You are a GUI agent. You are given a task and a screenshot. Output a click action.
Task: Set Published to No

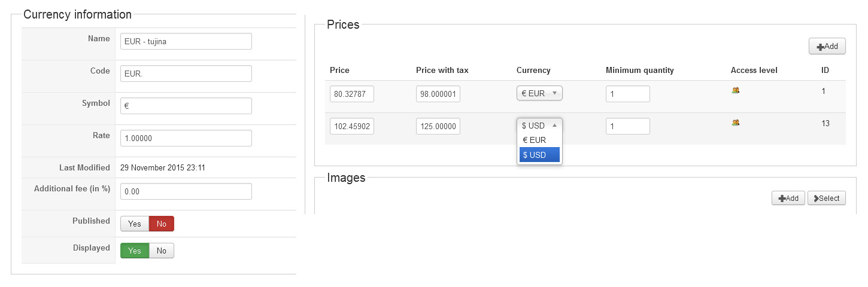tap(161, 224)
